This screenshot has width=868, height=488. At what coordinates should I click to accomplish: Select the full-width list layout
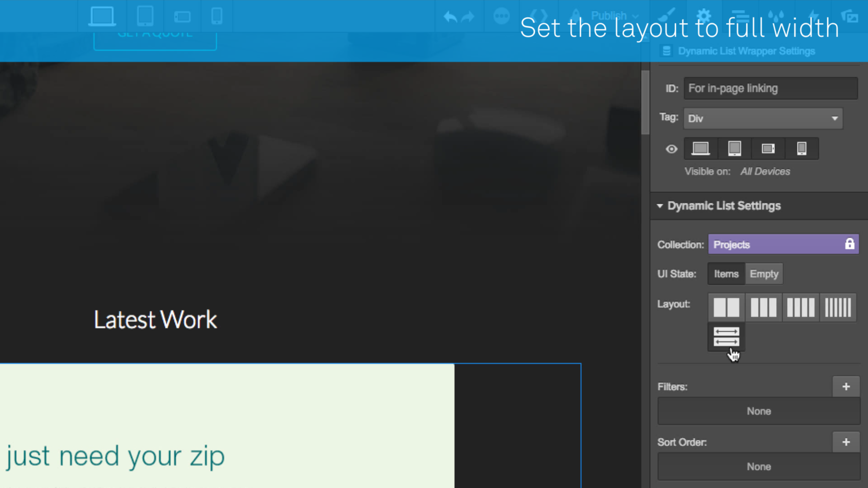(726, 337)
